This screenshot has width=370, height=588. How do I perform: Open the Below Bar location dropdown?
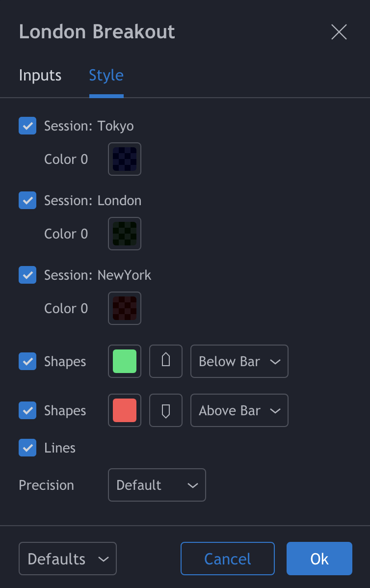coord(239,361)
